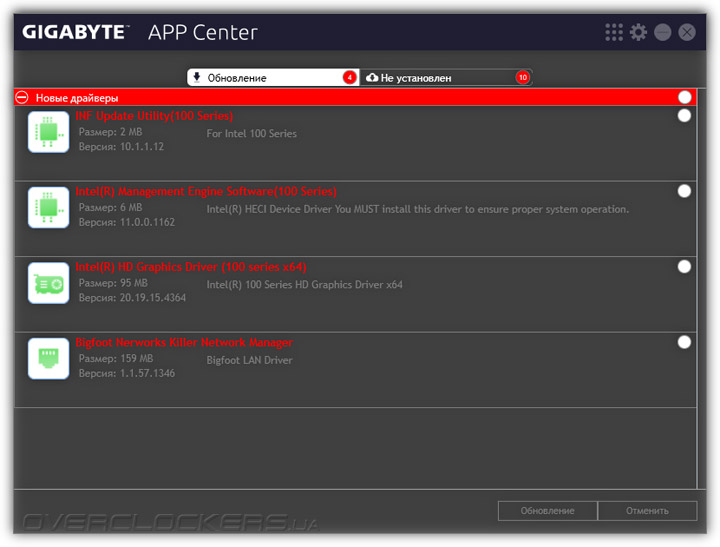The height and width of the screenshot is (547, 720).
Task: Click Bigfoot Nerworks Killer Network Manager title
Action: [x=184, y=343]
